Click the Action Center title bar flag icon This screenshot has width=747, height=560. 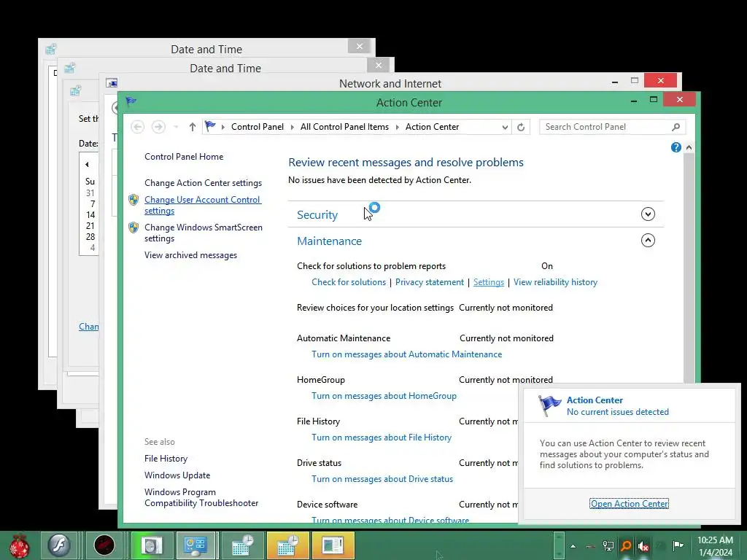[131, 101]
